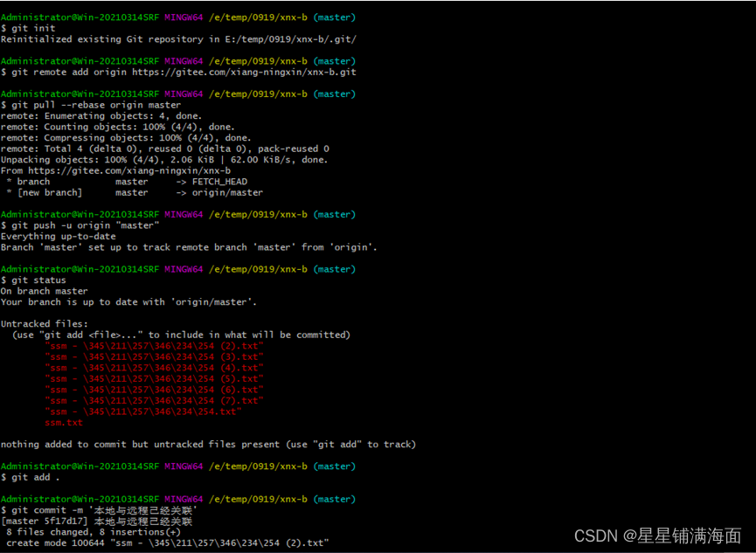Click the 'git commit -m' command line
The height and width of the screenshot is (553, 756).
(100, 510)
